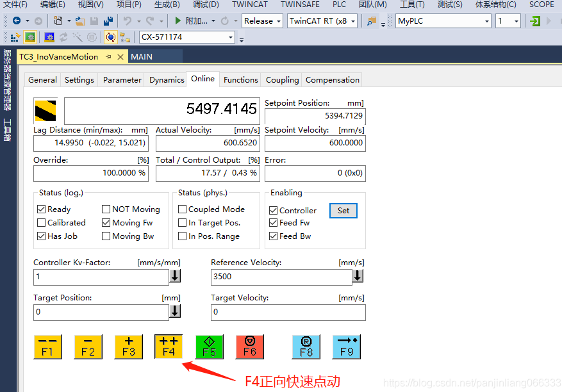Click the Find in Files folder icon
This screenshot has width=562, height=392.
[x=372, y=21]
